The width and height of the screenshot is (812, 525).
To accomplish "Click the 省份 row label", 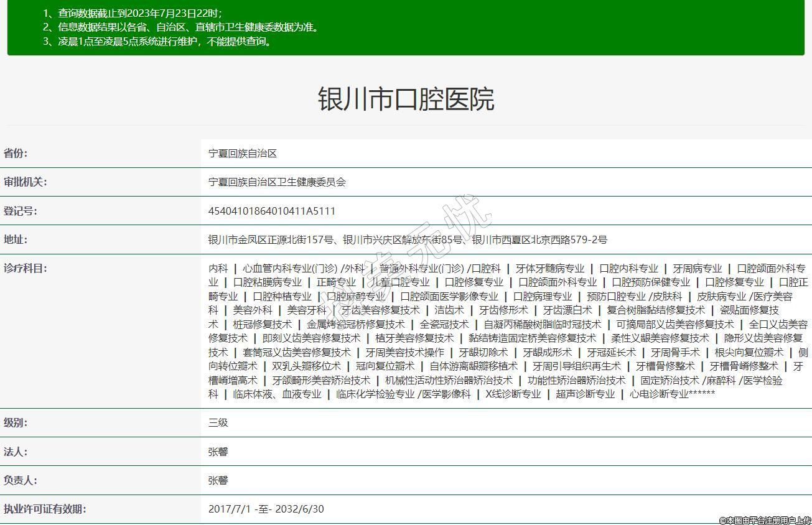I will tap(16, 154).
